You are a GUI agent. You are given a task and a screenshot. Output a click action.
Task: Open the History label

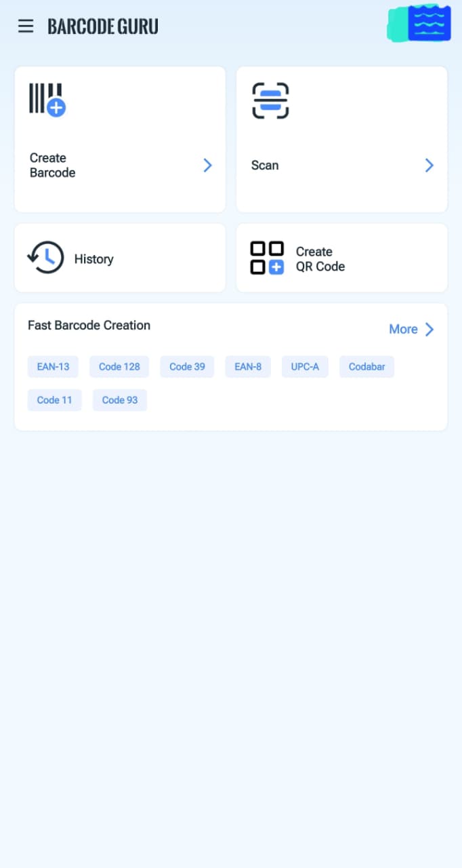point(93,259)
